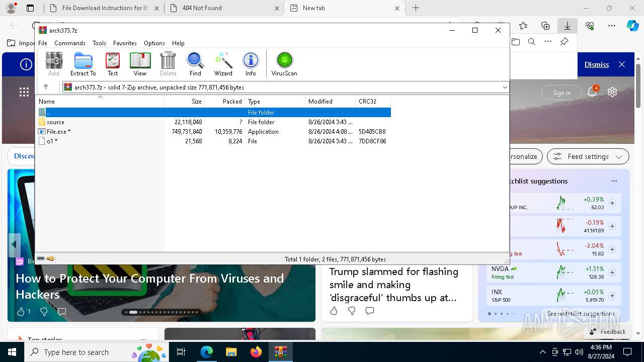Screen dimensions: 644x362
Task: Click the Delete trash icon in WinRAR
Action: click(168, 64)
